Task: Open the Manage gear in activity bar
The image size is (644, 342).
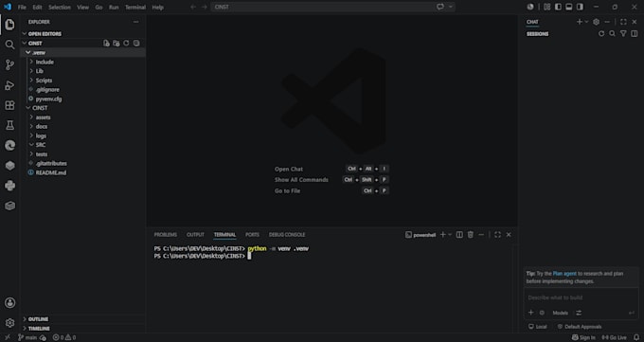Action: click(x=9, y=323)
